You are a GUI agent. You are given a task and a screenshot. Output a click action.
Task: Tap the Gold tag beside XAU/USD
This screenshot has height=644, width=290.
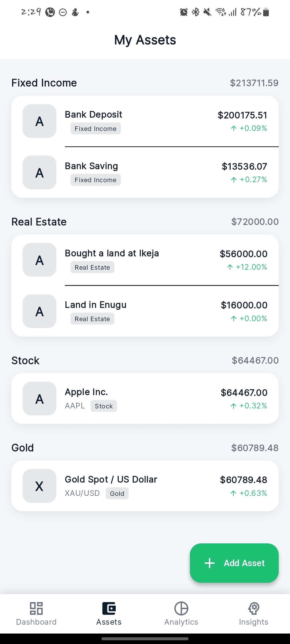(x=117, y=493)
